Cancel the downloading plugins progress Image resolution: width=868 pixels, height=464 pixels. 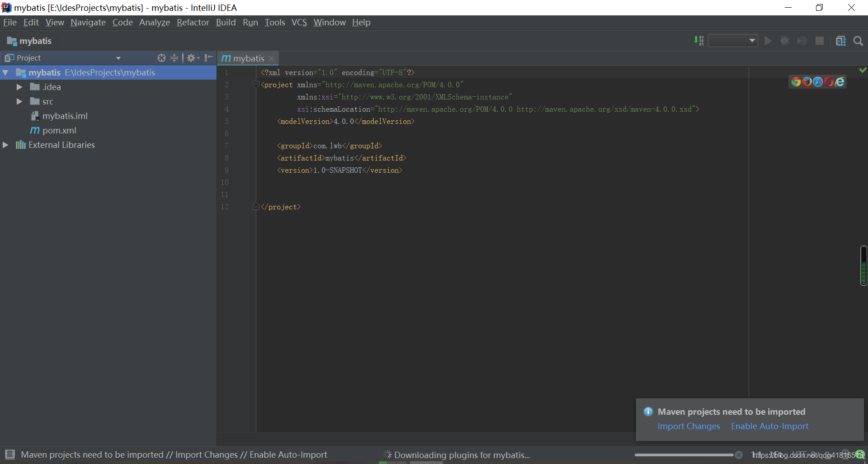738,455
